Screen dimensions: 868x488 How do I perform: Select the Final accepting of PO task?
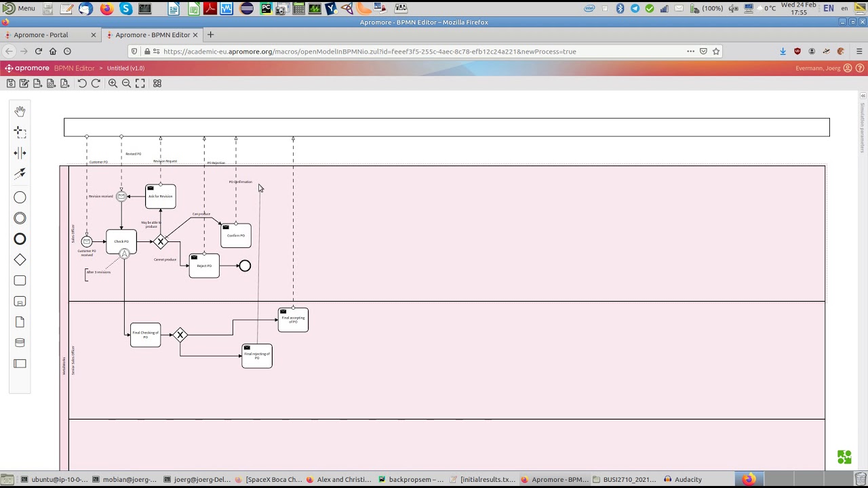(293, 320)
